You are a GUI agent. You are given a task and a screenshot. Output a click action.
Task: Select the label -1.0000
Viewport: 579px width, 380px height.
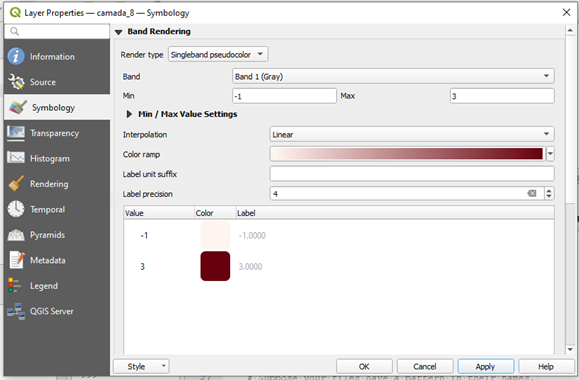coord(252,236)
